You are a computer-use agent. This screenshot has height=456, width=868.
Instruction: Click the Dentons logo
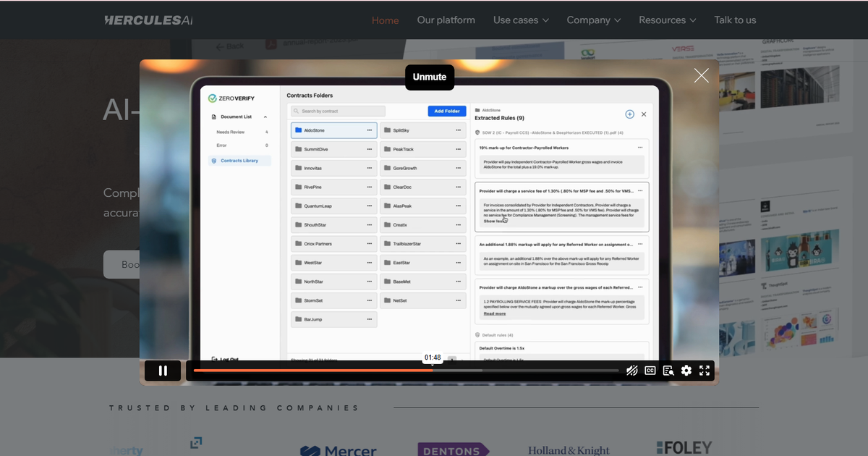pos(454,450)
